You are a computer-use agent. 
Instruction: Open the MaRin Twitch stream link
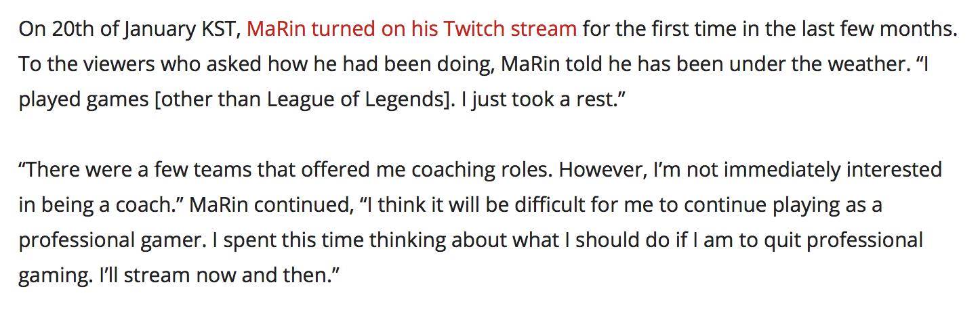(x=412, y=28)
